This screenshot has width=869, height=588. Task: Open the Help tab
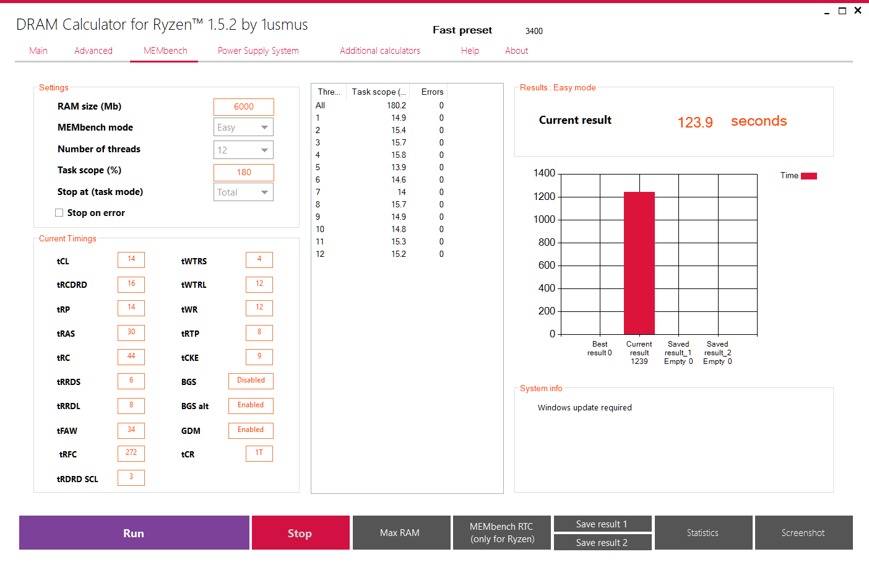470,51
